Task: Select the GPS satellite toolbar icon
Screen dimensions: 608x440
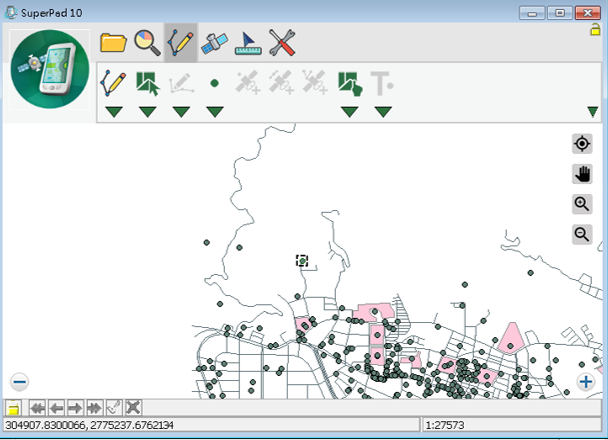Action: point(214,43)
